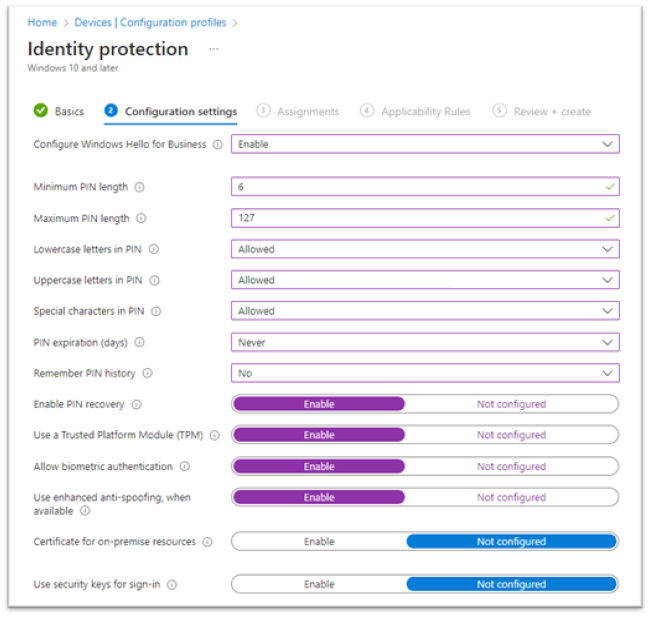Click info icon next to Maximum PIN length
The width and height of the screenshot is (650, 617).
coord(141,218)
